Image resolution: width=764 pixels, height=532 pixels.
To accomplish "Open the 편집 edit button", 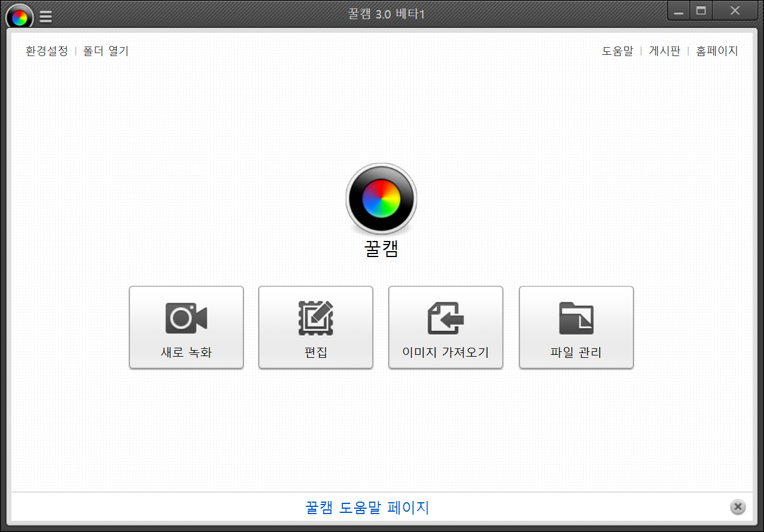I will point(316,327).
